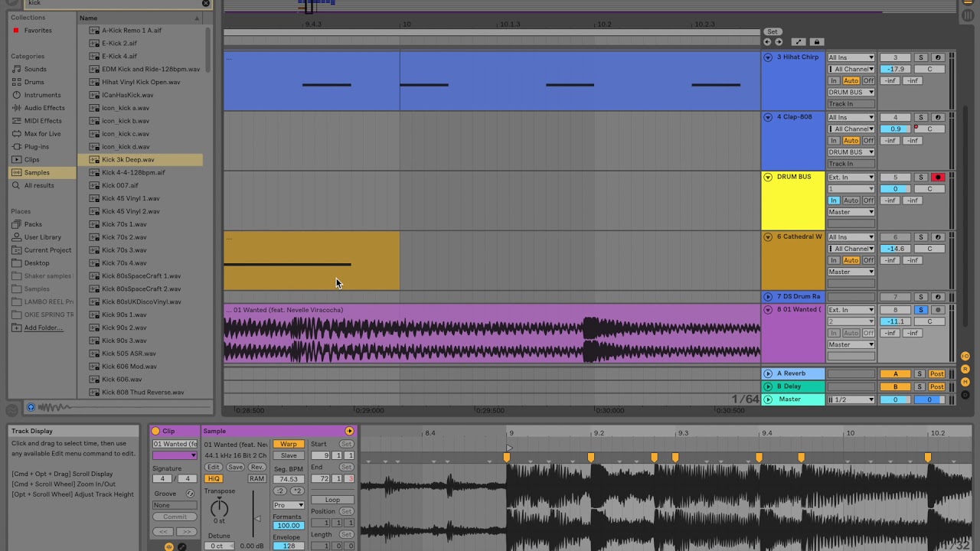Open the Drums browser category
The image size is (980, 551).
[x=34, y=82]
